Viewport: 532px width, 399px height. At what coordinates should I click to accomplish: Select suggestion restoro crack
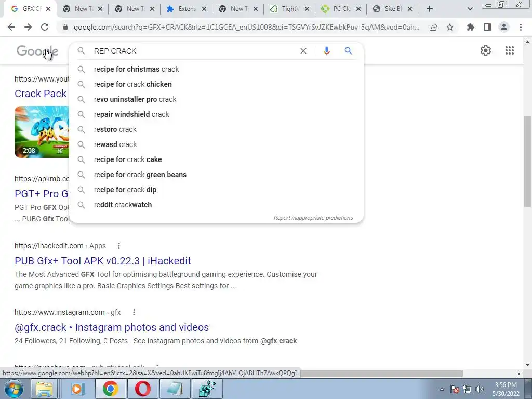click(217, 129)
